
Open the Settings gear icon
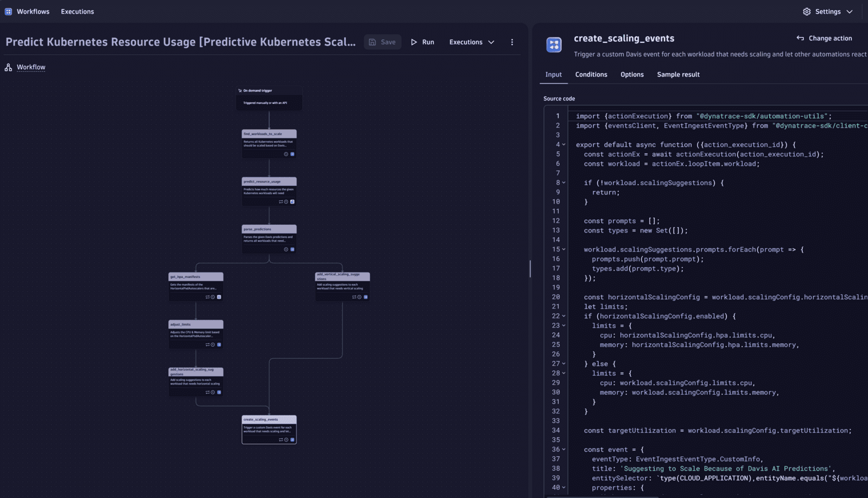click(x=807, y=11)
